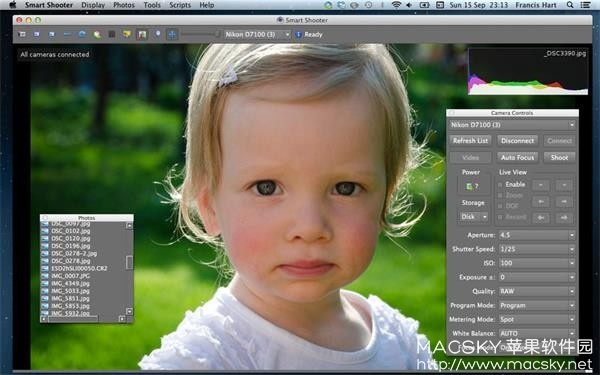
Task: Enable the Live View checkbox
Action: click(x=500, y=185)
